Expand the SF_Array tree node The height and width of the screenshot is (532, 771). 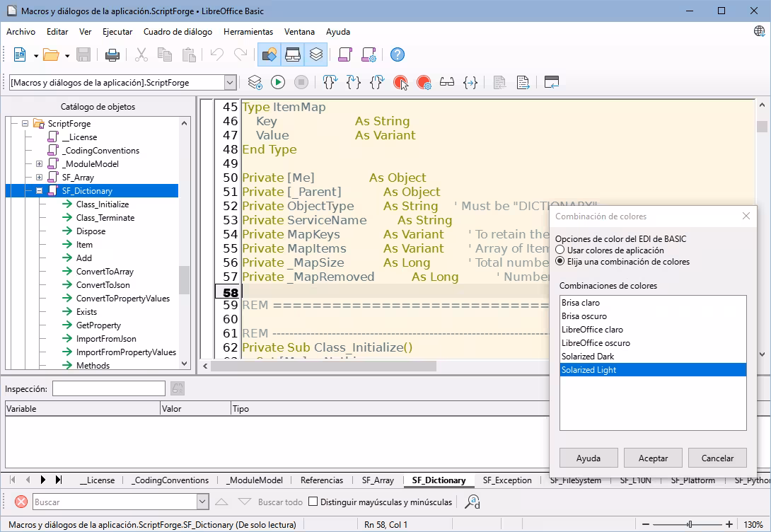point(40,177)
